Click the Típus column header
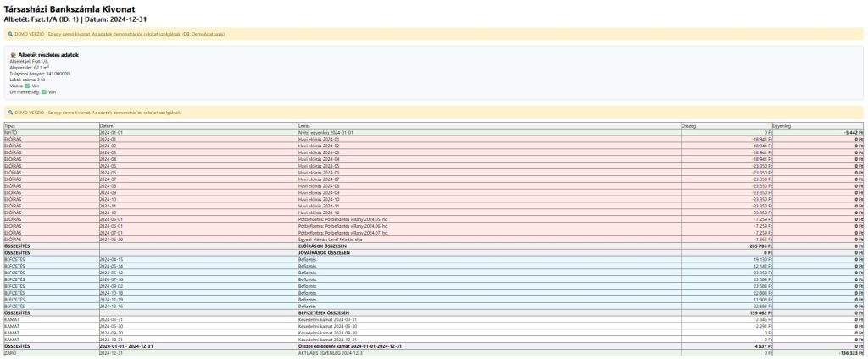 point(10,126)
